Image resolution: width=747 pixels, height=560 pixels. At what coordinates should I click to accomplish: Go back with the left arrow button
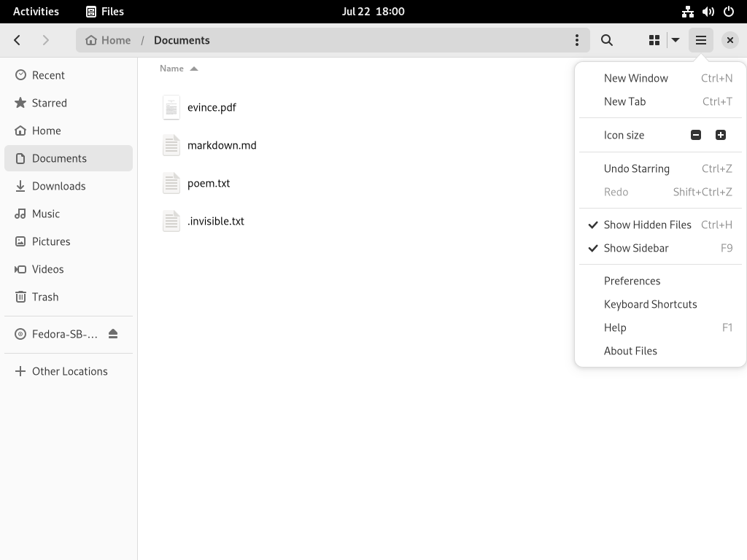pyautogui.click(x=18, y=41)
